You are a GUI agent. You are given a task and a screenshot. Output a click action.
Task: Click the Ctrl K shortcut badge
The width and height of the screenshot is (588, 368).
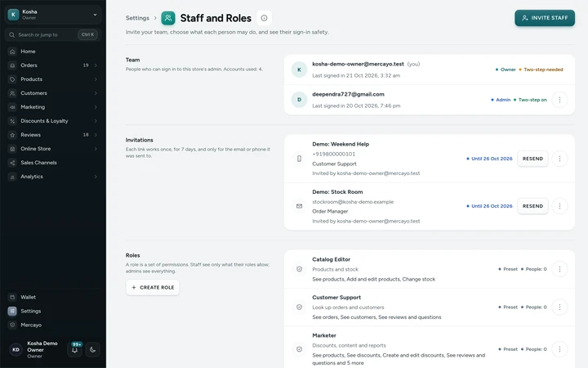point(87,34)
